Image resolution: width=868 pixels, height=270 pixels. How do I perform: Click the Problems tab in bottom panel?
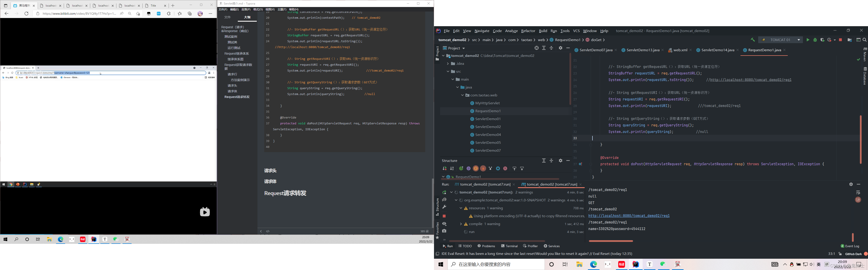coord(486,246)
